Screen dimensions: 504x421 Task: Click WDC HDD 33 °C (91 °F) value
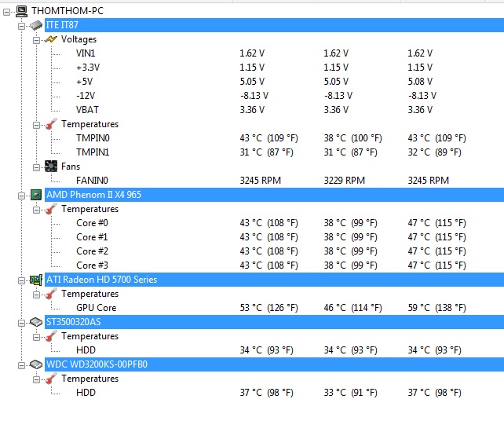coord(350,393)
